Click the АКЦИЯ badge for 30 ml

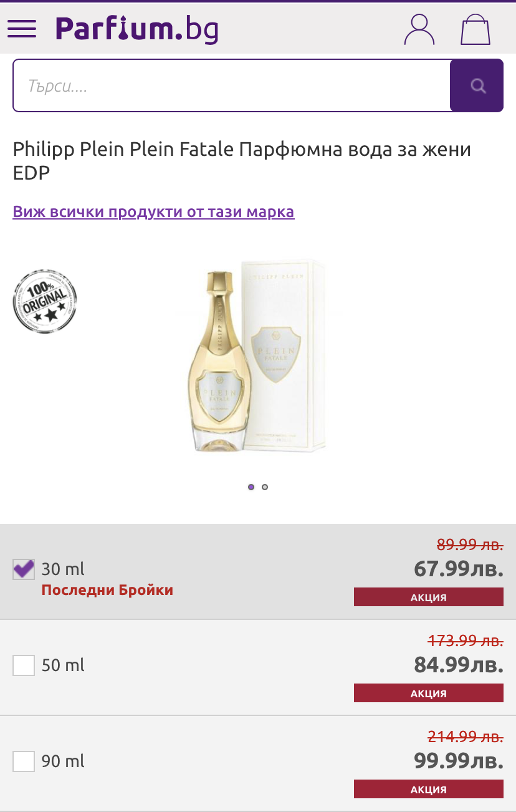tap(428, 597)
